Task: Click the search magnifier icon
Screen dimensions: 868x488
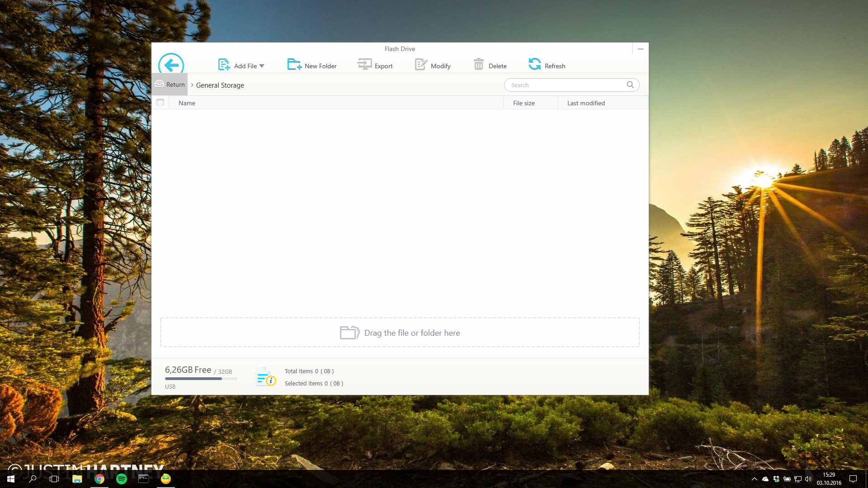Action: click(630, 85)
